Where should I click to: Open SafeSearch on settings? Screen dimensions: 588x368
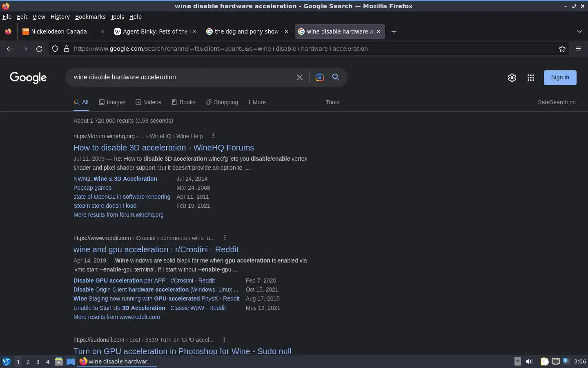pos(557,102)
